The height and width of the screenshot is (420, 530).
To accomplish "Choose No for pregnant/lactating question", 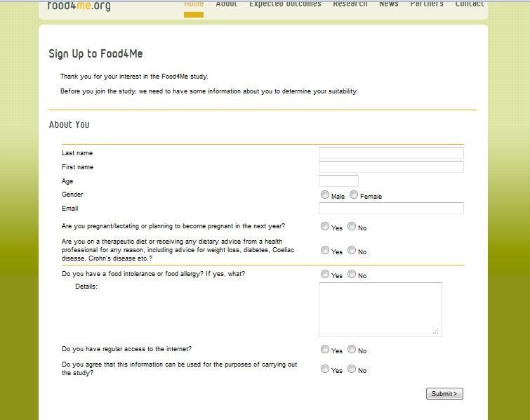I will pos(352,226).
